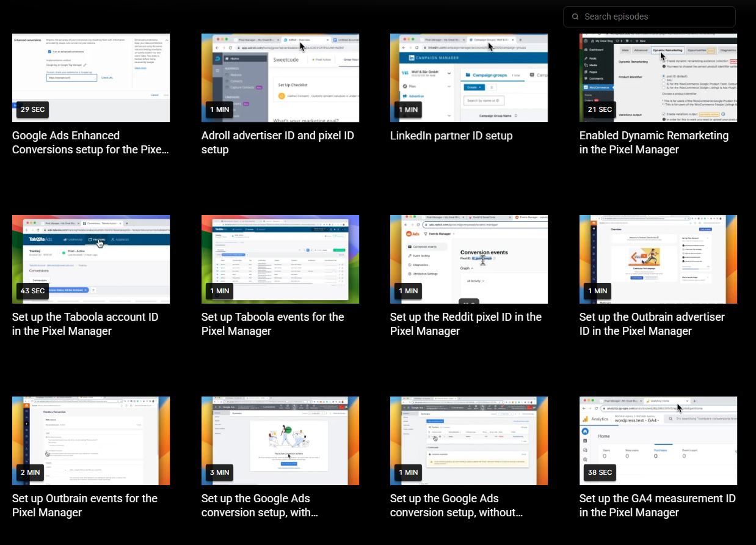Click the 2 MIN duration badge

tap(30, 472)
